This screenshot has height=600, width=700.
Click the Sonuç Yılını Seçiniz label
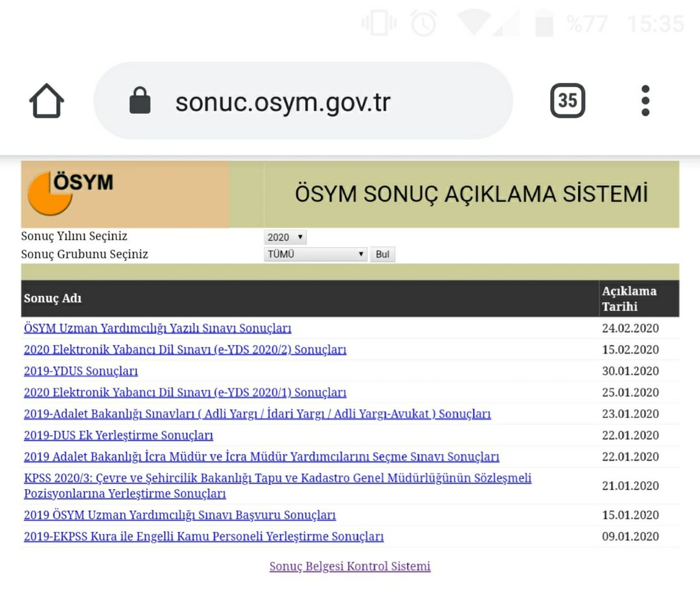point(74,236)
